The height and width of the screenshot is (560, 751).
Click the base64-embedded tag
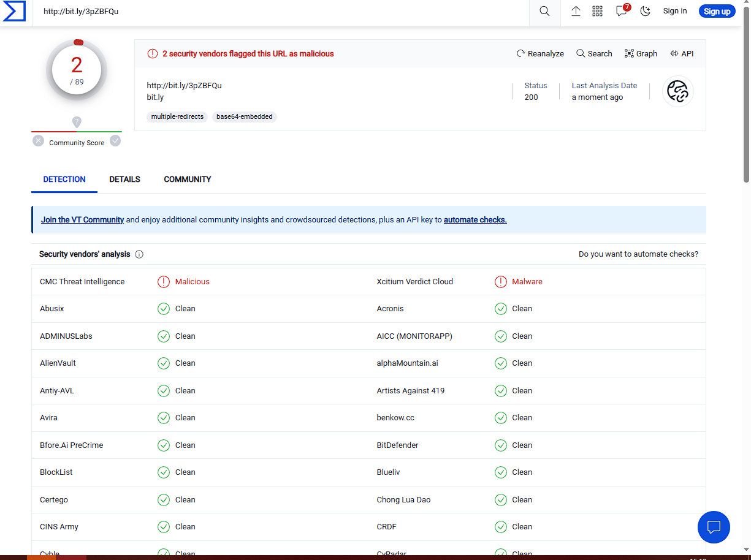[245, 116]
